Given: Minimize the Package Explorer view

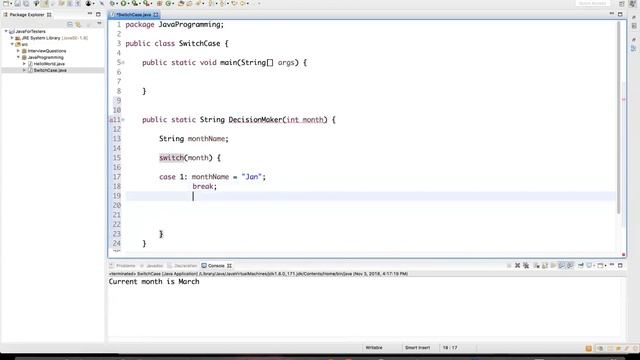Looking at the screenshot, I should 90,14.
